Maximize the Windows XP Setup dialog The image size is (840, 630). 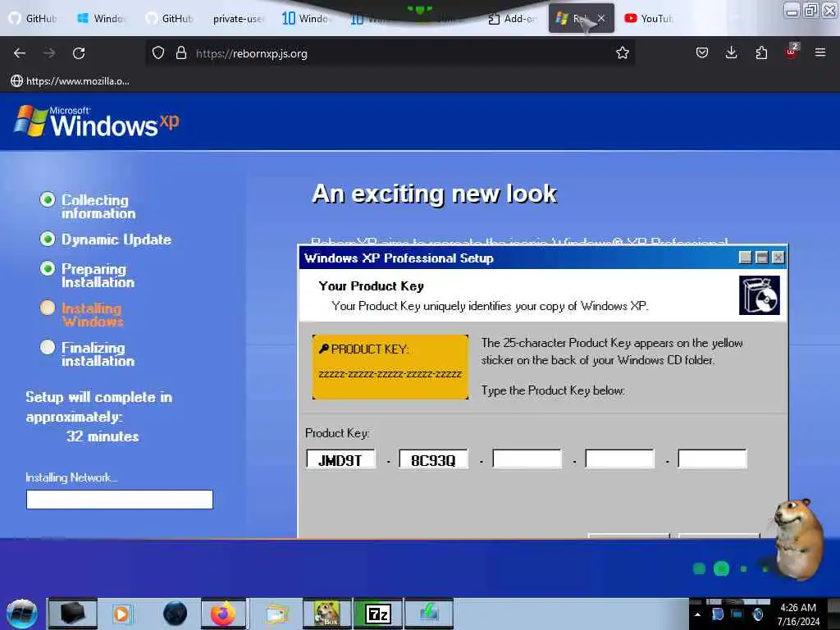tap(761, 258)
